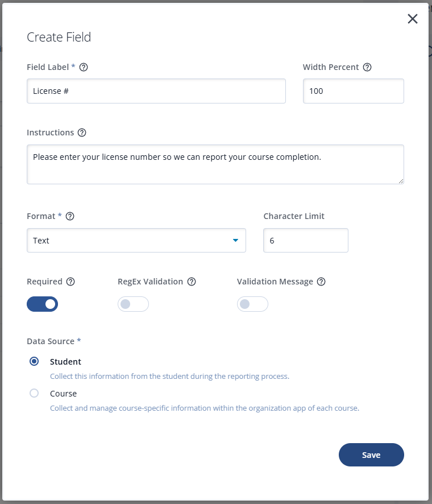Click the Validation Message help icon
The image size is (432, 504).
point(321,282)
